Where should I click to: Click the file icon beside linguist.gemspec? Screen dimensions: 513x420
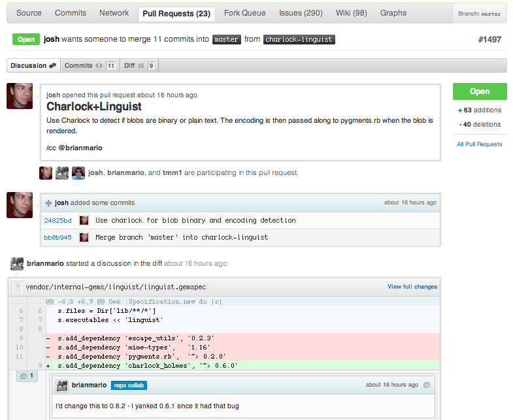(x=18, y=286)
